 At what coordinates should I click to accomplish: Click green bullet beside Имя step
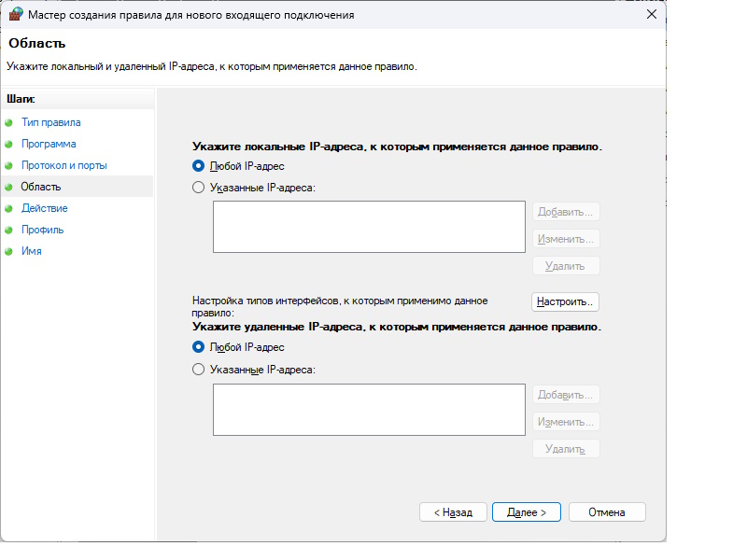[x=9, y=251]
